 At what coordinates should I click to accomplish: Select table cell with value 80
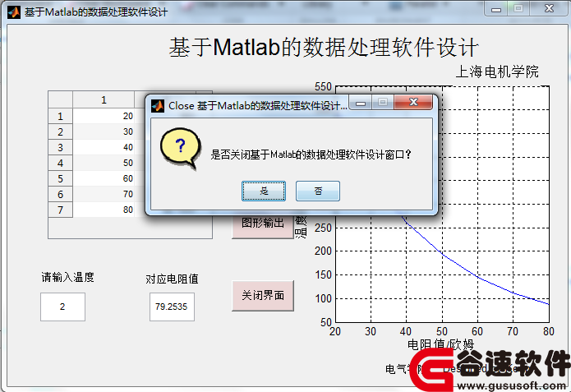[x=104, y=210]
